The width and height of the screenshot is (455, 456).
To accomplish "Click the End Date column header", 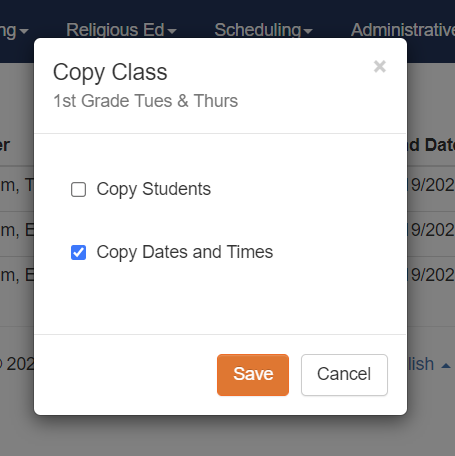I will click(431, 145).
